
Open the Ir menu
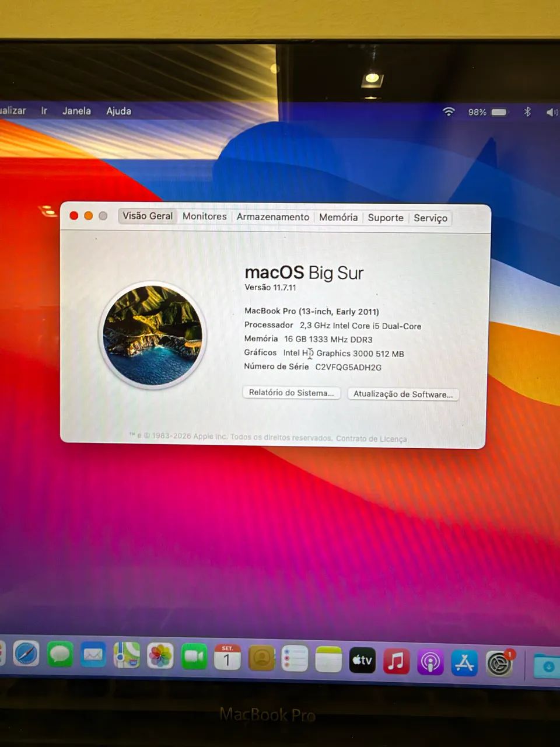click(x=44, y=111)
